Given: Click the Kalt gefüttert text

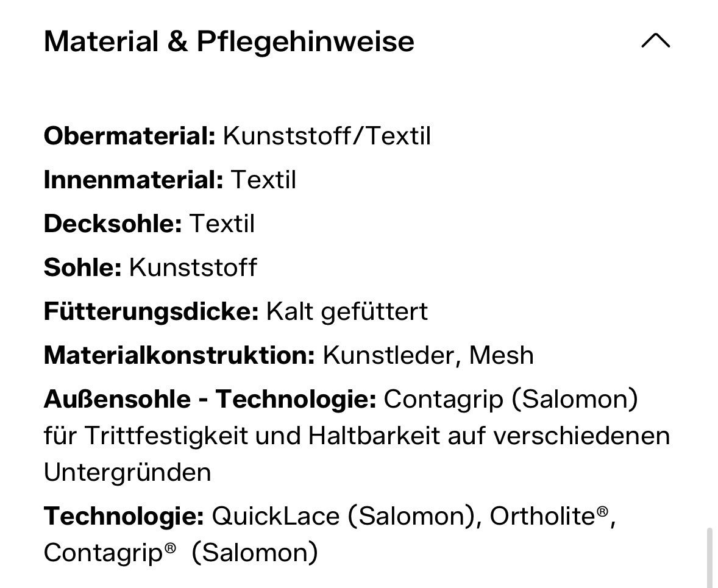Looking at the screenshot, I should click(x=347, y=311).
